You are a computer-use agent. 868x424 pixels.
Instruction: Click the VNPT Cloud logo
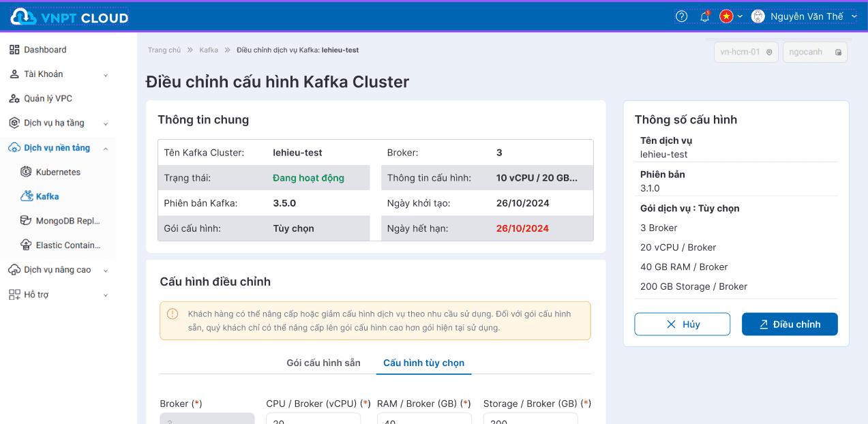click(70, 18)
